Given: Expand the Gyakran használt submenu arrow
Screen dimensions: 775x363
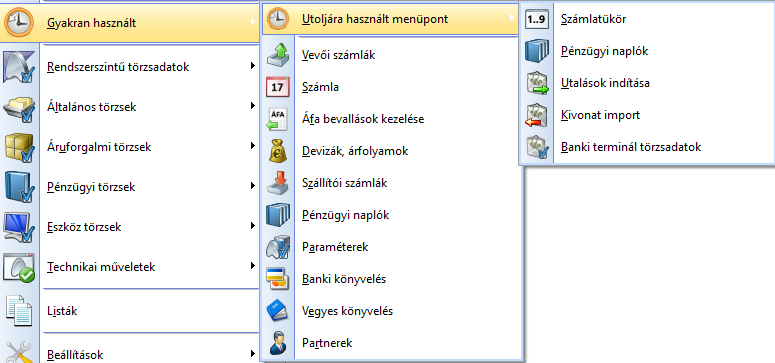Looking at the screenshot, I should 253,22.
